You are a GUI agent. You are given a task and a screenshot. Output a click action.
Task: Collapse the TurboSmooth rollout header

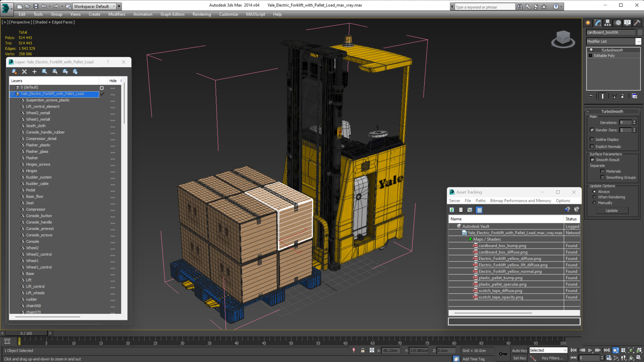click(612, 111)
